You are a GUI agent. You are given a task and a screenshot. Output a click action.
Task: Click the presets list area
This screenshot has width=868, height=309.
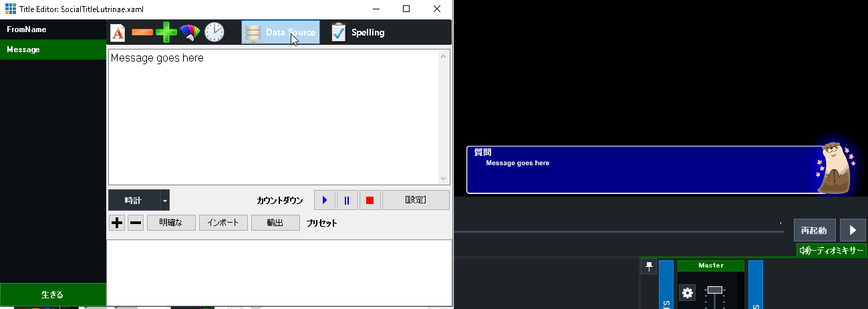(279, 272)
